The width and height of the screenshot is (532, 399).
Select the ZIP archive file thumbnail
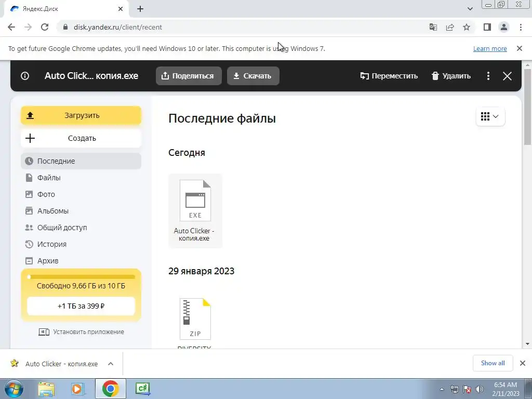click(195, 319)
